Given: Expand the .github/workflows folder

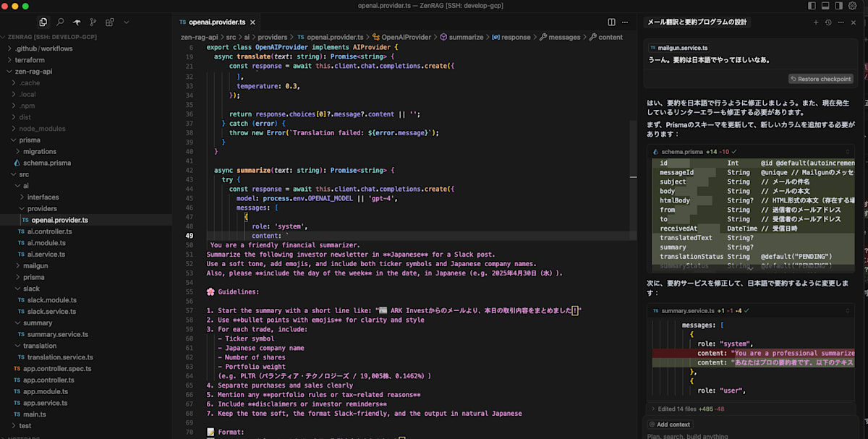Looking at the screenshot, I should pyautogui.click(x=86, y=48).
